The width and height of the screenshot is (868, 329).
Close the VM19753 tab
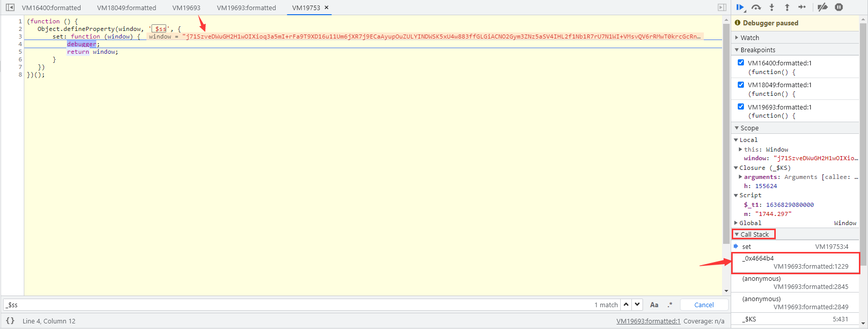(326, 8)
